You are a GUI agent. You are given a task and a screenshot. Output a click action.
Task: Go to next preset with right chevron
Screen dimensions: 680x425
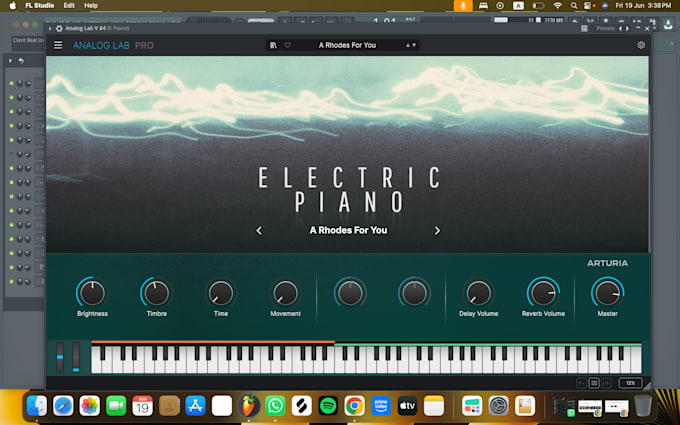(x=437, y=231)
